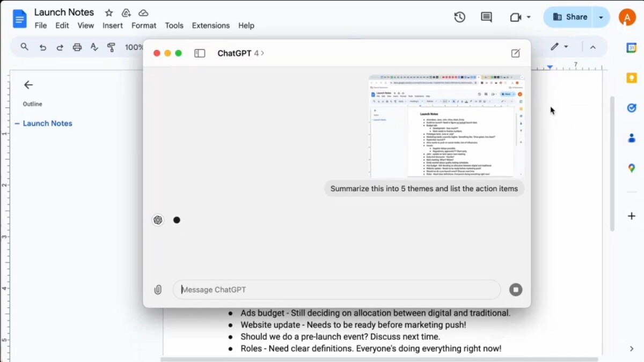Image resolution: width=644 pixels, height=362 pixels.
Task: Open the Share options dropdown arrow
Action: coord(601,17)
